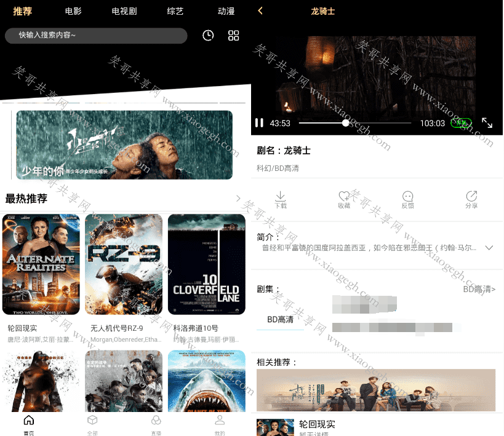Enter fullscreen video mode

click(487, 123)
